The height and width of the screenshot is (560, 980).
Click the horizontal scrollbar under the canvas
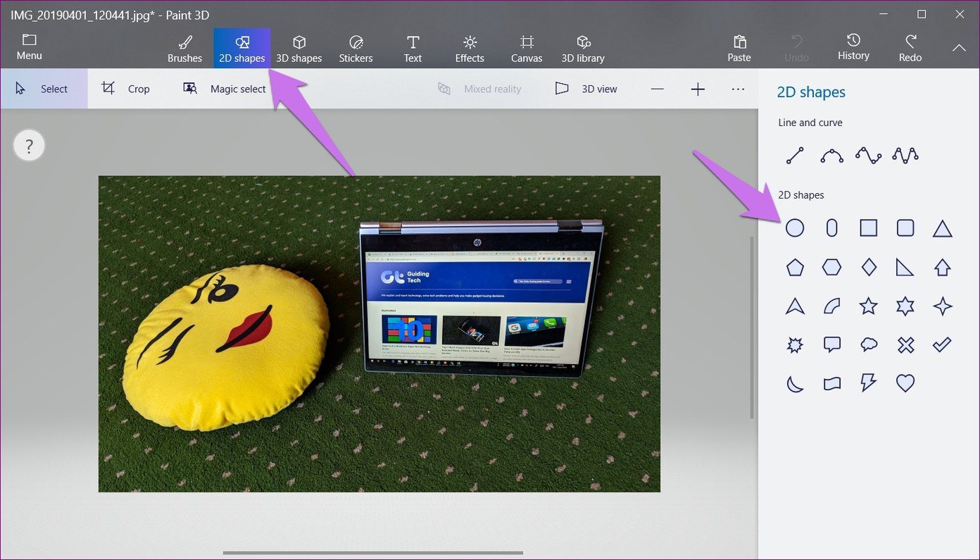[372, 553]
